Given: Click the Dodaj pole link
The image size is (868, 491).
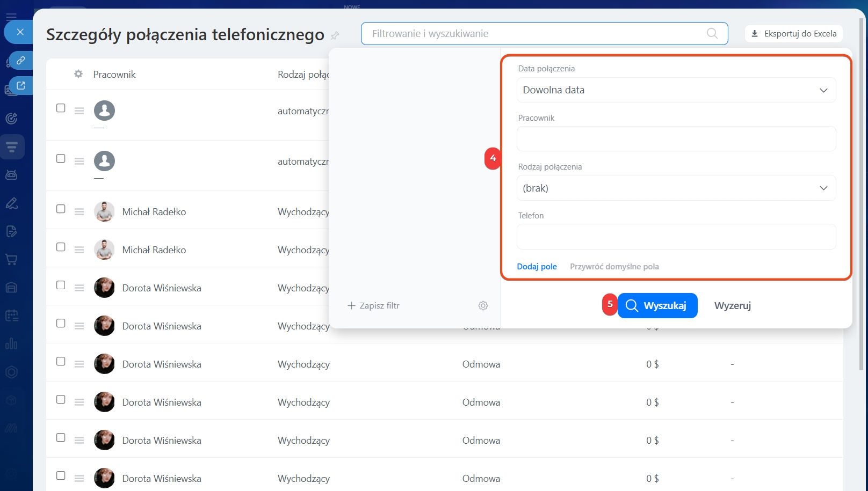Looking at the screenshot, I should pos(537,267).
